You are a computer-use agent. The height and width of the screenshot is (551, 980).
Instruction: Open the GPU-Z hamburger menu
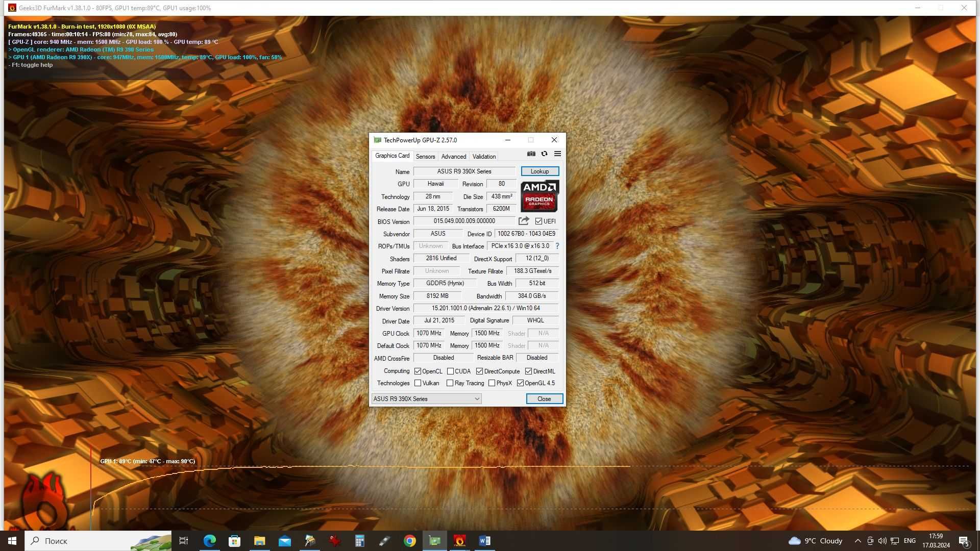[557, 154]
